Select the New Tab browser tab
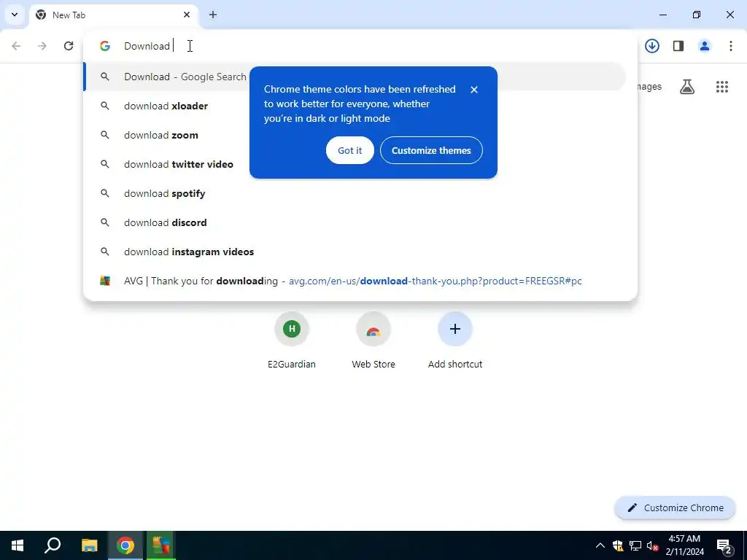This screenshot has width=747, height=560. click(x=114, y=15)
